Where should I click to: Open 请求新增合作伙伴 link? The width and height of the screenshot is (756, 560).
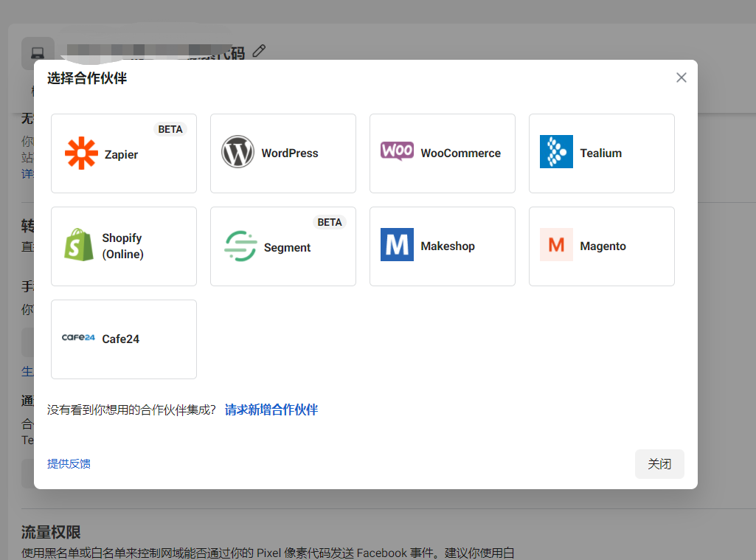271,409
